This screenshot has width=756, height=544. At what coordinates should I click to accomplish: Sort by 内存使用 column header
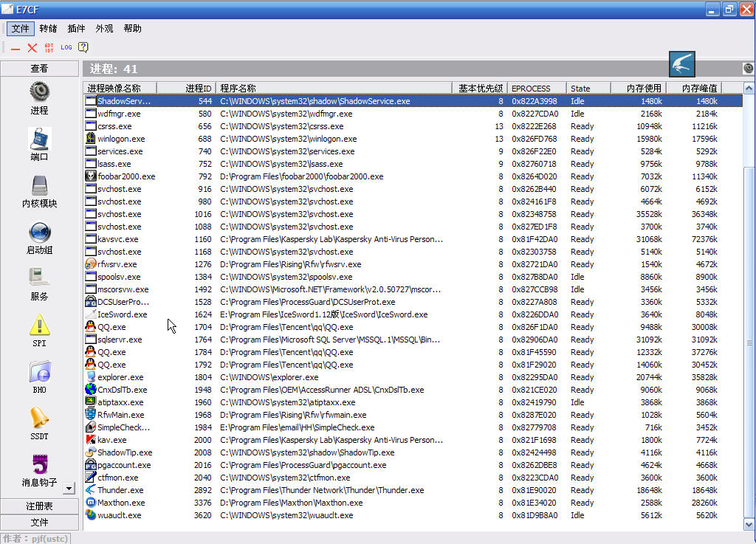(639, 88)
